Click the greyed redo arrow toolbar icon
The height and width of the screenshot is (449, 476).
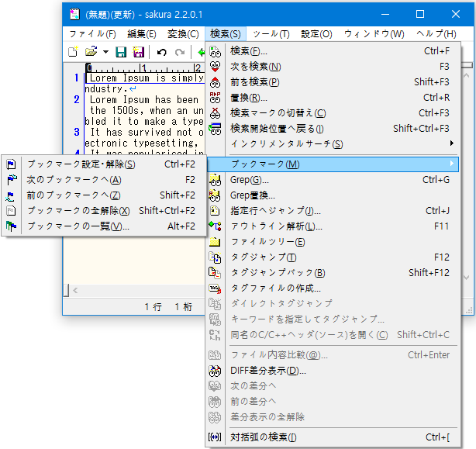(x=180, y=52)
